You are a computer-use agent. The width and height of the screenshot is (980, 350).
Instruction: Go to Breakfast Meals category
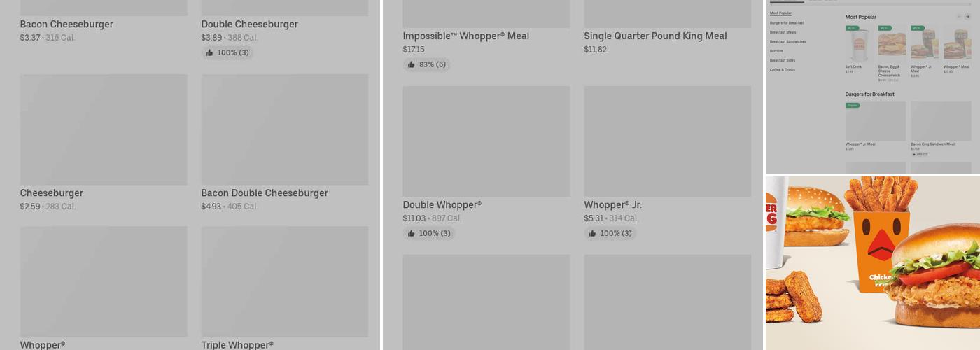[783, 32]
